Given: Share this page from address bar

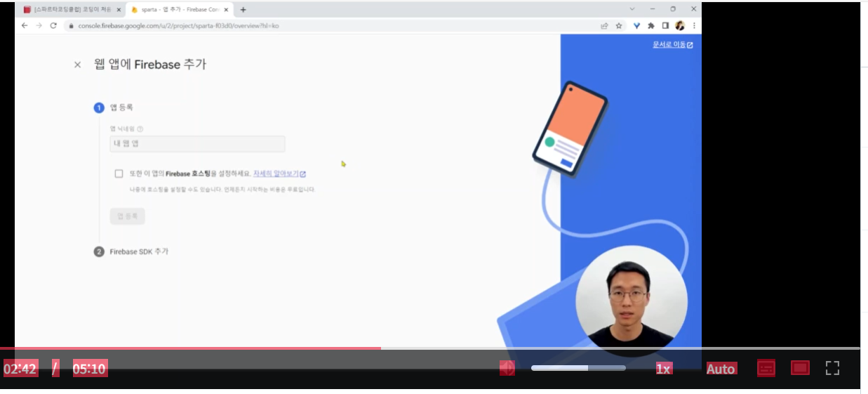Looking at the screenshot, I should pos(604,25).
